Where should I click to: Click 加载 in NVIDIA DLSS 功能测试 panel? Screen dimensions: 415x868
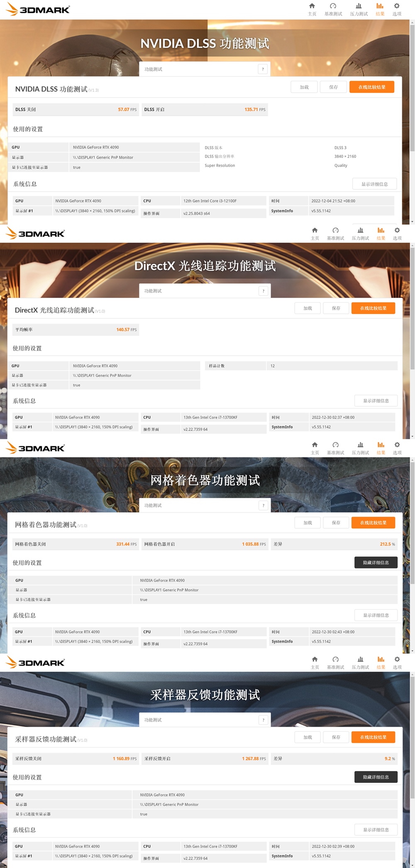click(x=304, y=87)
